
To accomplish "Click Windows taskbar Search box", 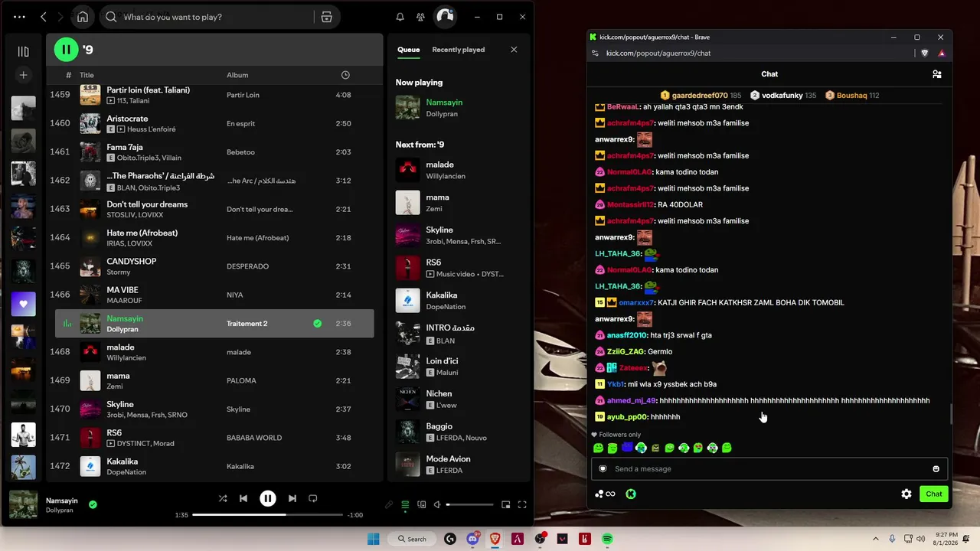I will pos(412,539).
